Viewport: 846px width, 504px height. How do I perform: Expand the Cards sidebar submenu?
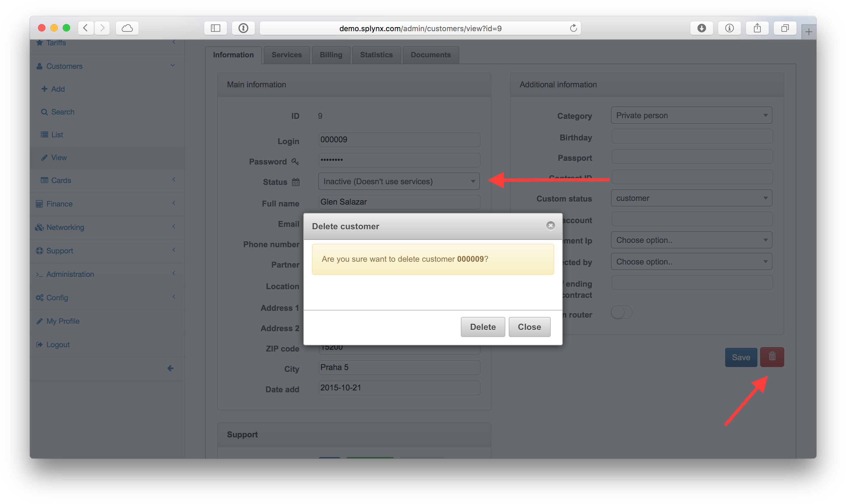tap(174, 179)
